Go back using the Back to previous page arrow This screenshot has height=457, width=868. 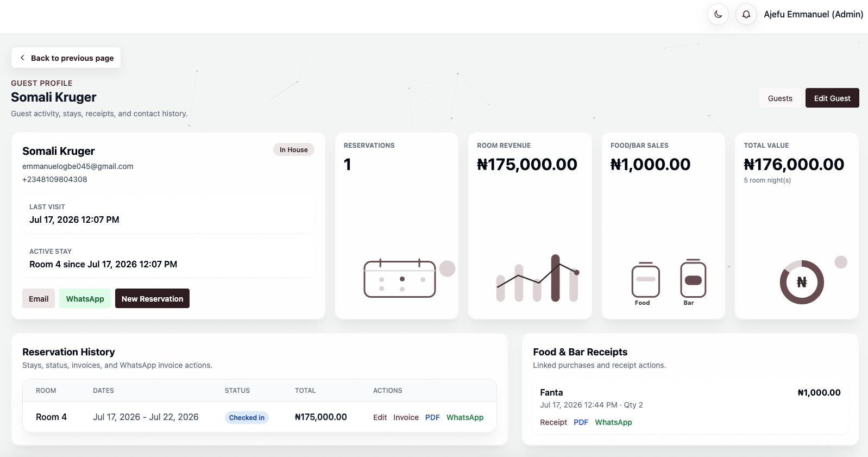(x=66, y=58)
